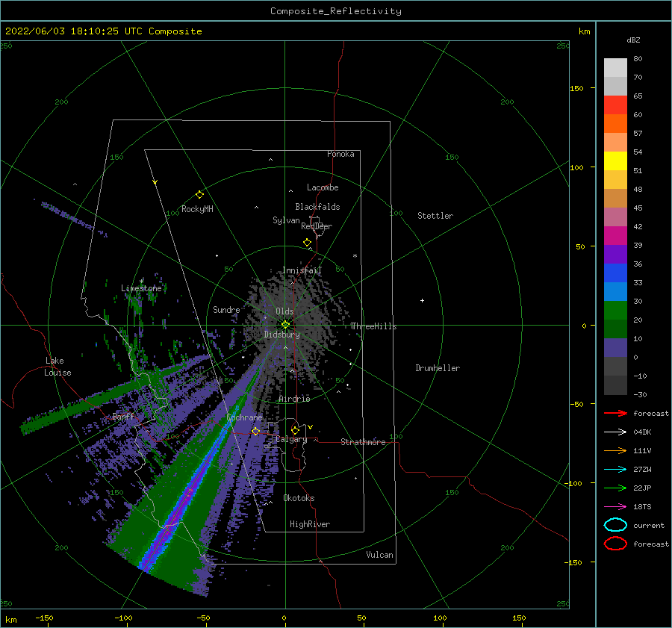
Task: Click the km unit label at bottom left
Action: [11, 620]
